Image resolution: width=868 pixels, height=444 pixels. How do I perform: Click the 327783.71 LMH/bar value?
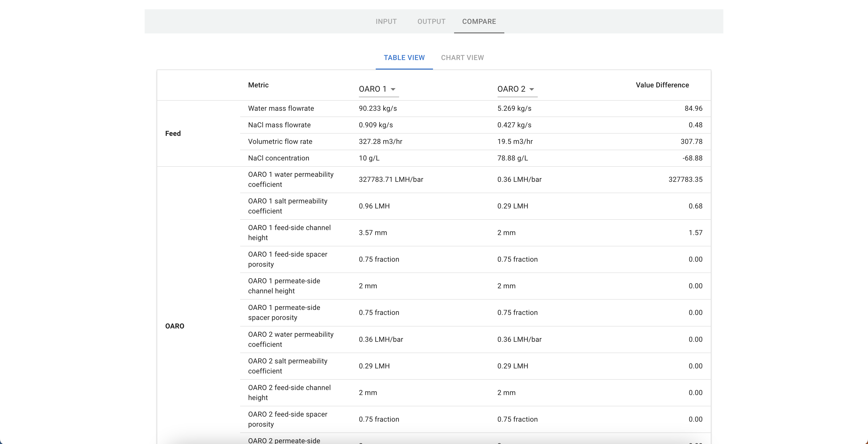[x=391, y=180]
